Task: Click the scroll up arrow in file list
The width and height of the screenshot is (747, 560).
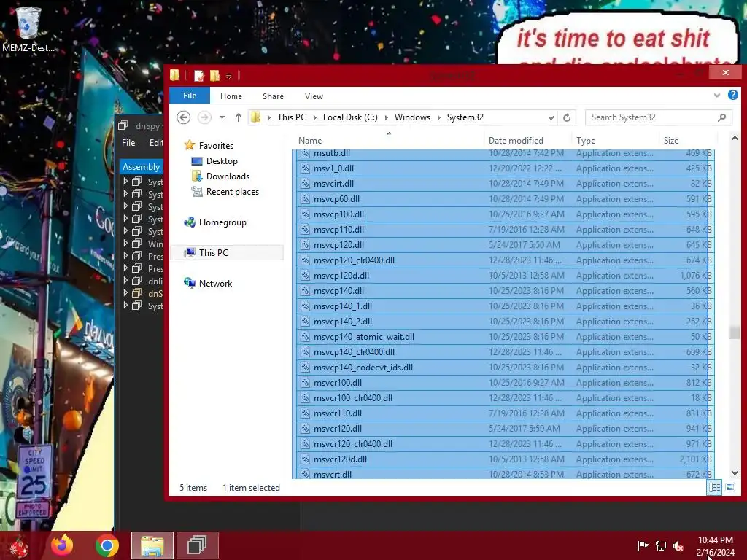Action: click(x=734, y=138)
